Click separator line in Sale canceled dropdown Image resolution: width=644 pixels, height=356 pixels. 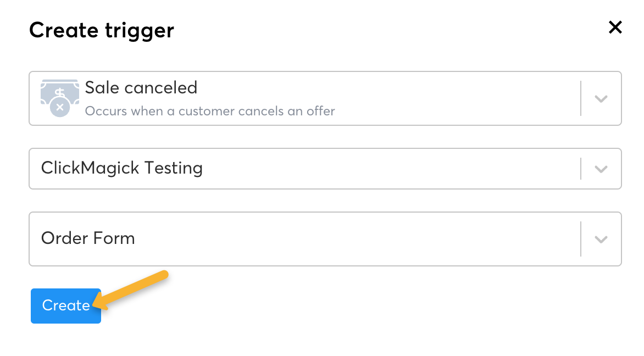tap(581, 98)
